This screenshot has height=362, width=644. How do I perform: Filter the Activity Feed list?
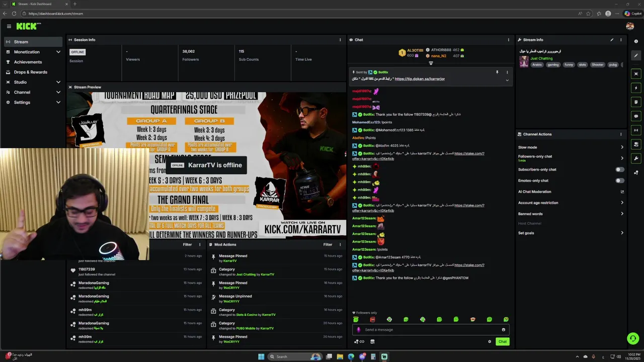coord(187,245)
